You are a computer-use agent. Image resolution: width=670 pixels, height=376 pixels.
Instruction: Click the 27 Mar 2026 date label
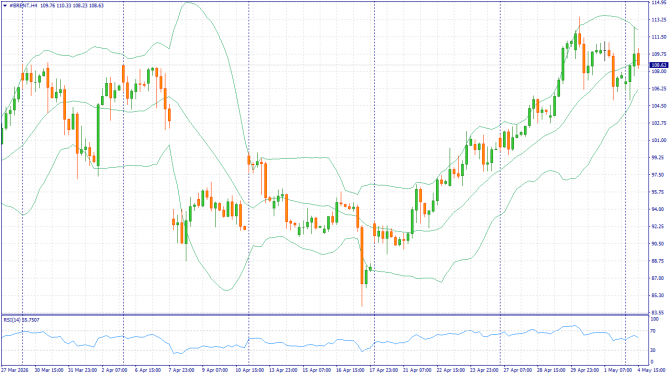(x=15, y=370)
